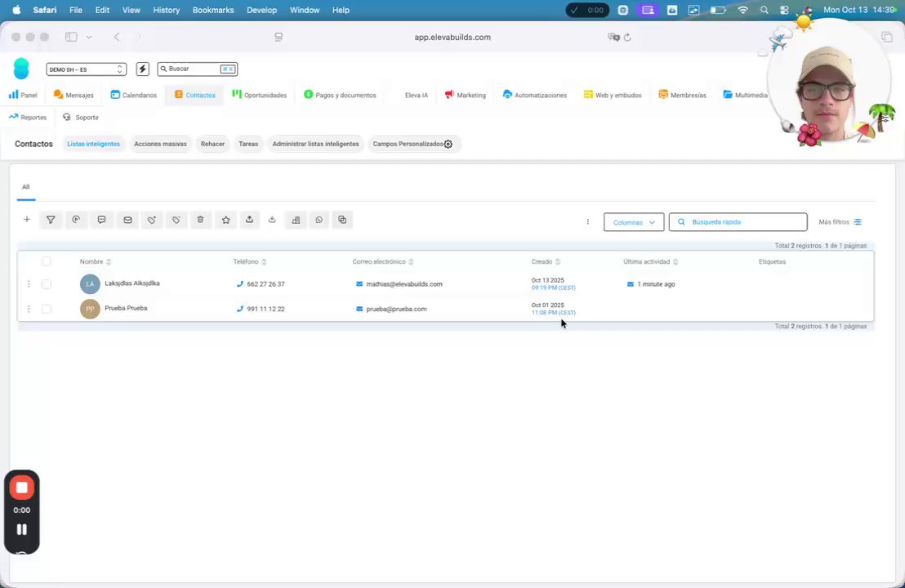Open the Safari History menu
This screenshot has width=905, height=588.
167,10
